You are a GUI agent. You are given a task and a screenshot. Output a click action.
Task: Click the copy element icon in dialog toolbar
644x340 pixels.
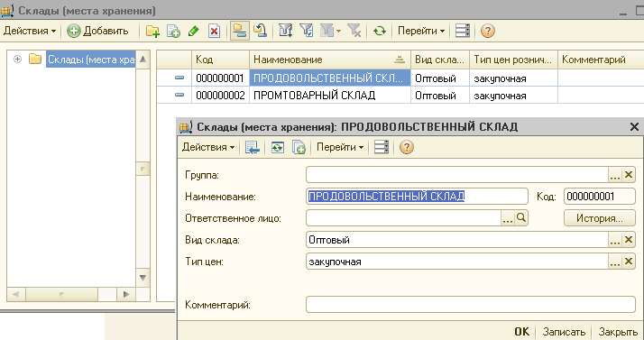tap(299, 147)
